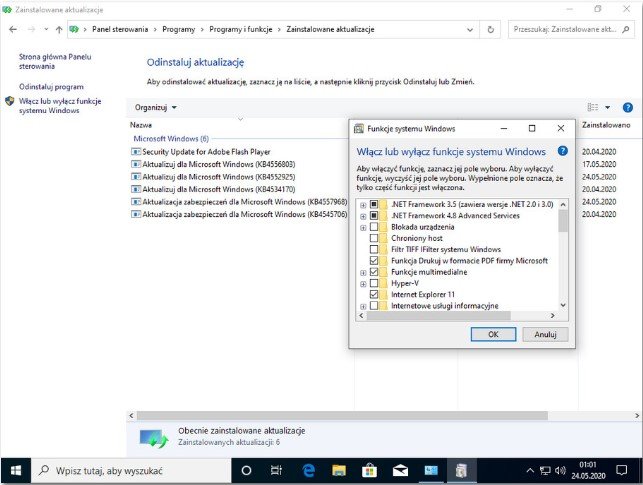Click features list vertical scrollbar thumb
This screenshot has height=485, width=643.
[x=563, y=221]
